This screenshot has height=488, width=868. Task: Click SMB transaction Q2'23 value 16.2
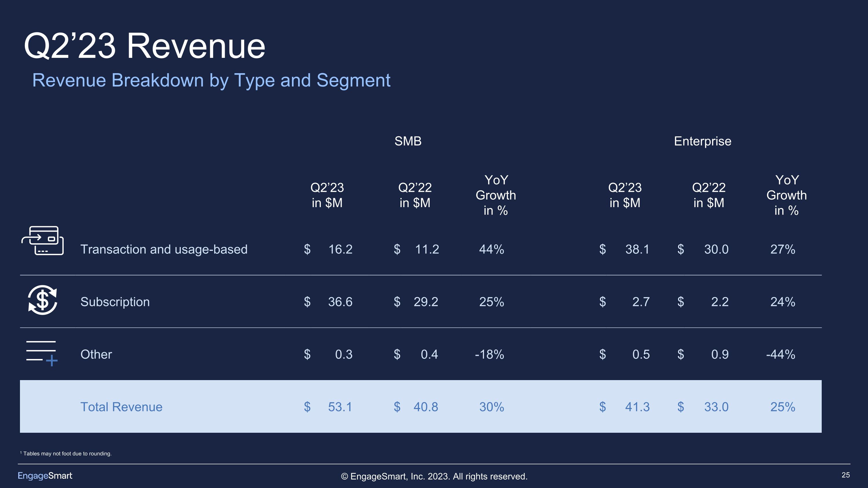coord(340,250)
